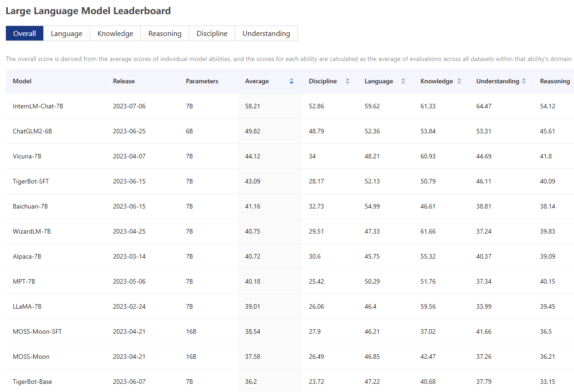
Task: Select the Vicuna-7B model name
Action: pyautogui.click(x=27, y=156)
